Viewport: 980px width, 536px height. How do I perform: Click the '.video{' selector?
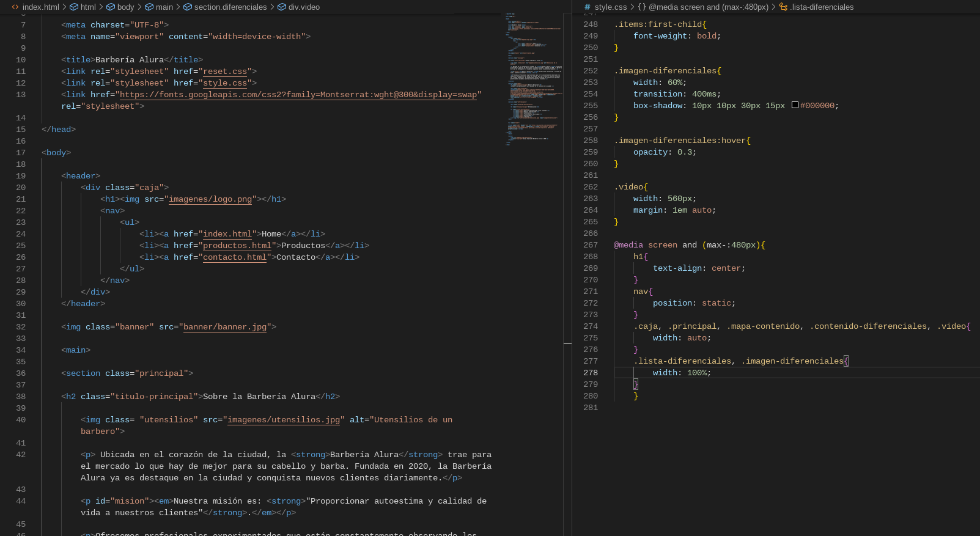coord(631,187)
